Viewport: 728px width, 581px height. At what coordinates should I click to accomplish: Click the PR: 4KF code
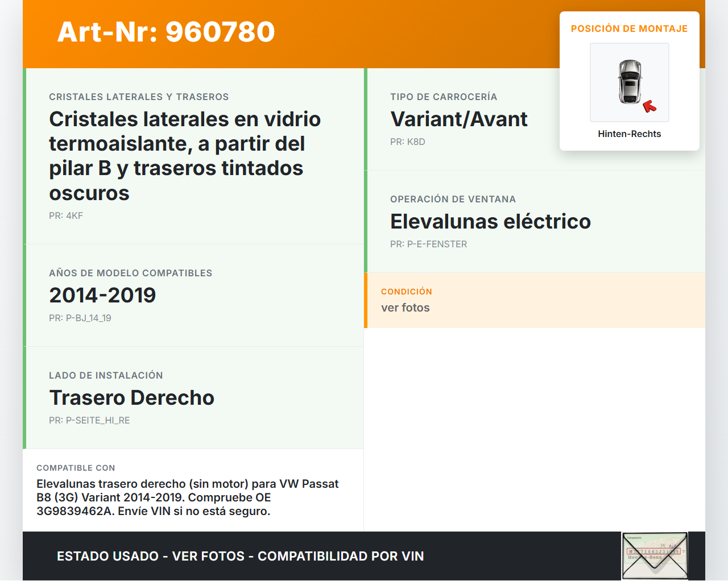point(66,215)
